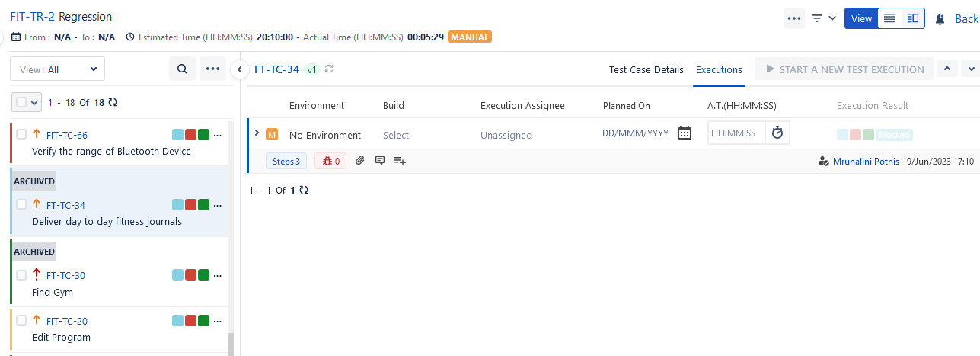
Task: Refresh the 1 - 1 of 1 executions count
Action: coord(304,190)
